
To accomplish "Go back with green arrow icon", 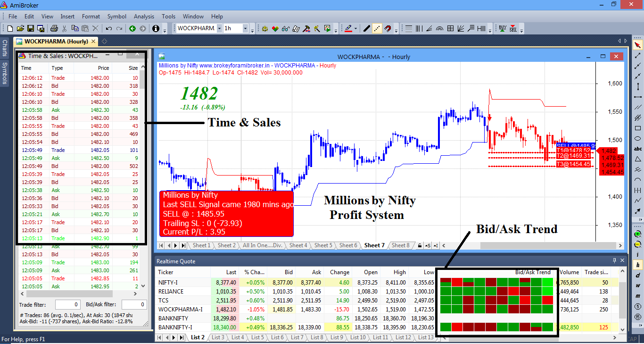I will pos(132,28).
